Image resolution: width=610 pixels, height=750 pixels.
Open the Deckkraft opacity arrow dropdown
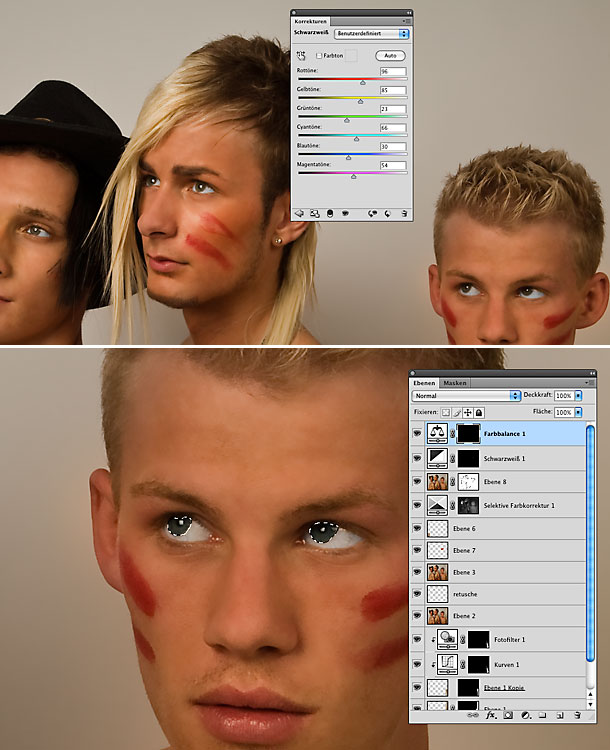click(578, 396)
